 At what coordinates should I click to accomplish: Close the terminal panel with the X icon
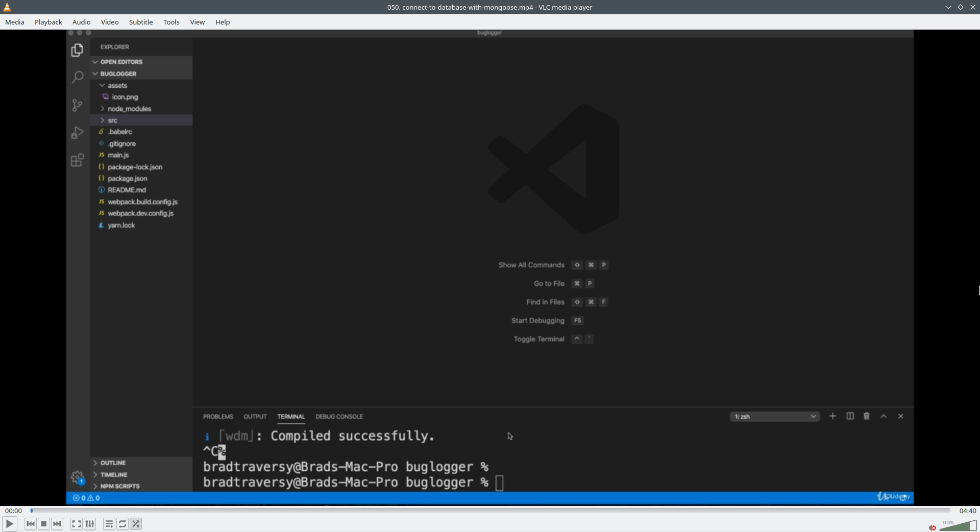(x=901, y=416)
